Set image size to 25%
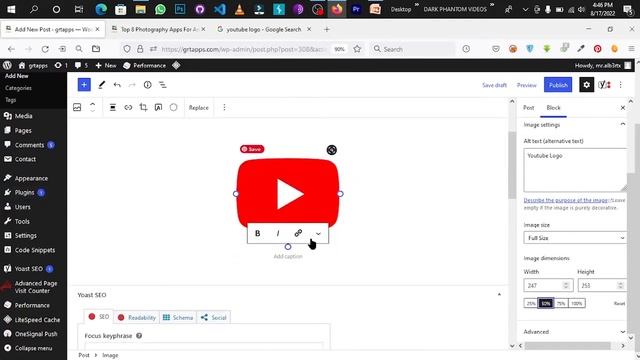This screenshot has height=360, width=640. point(531,303)
